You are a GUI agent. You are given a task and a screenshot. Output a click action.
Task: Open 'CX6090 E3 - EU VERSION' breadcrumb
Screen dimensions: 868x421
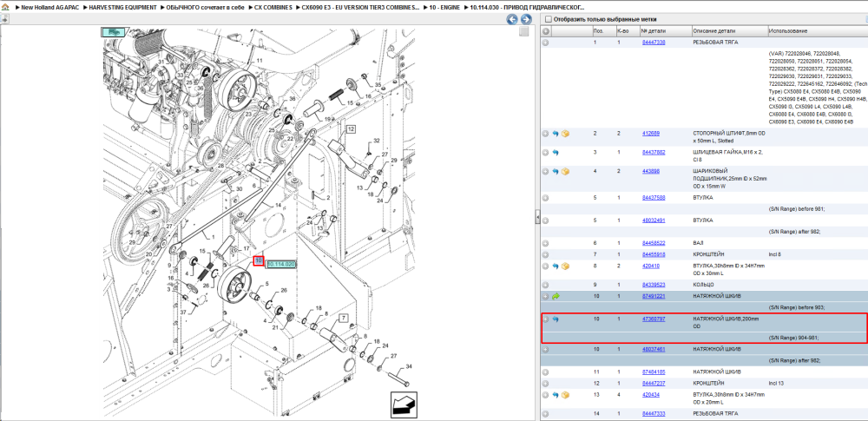coord(361,8)
